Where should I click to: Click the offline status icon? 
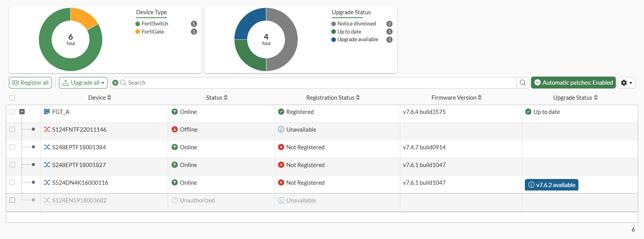click(175, 129)
